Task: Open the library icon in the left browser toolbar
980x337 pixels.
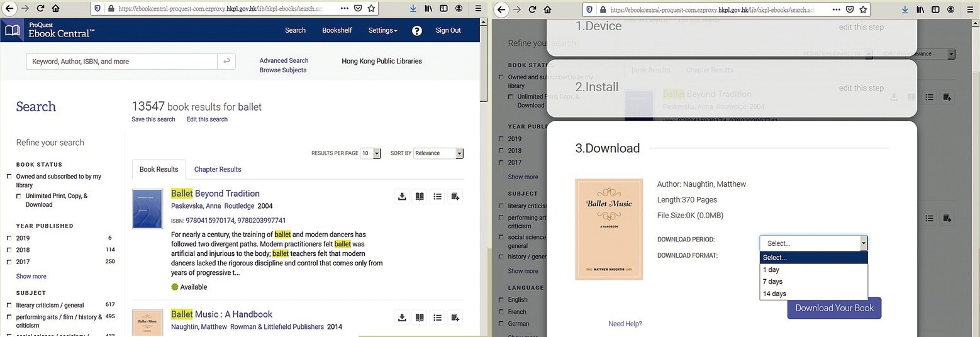Action: 430,9
